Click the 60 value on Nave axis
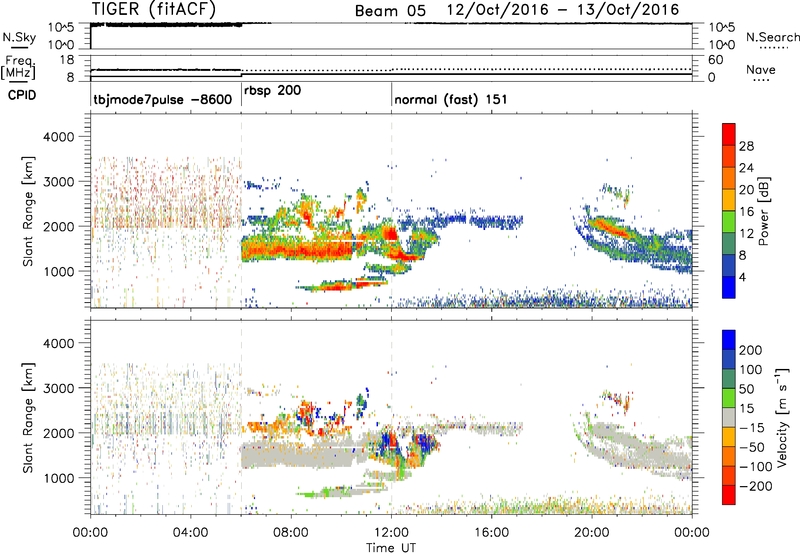This screenshot has height=554, width=800. [x=716, y=60]
